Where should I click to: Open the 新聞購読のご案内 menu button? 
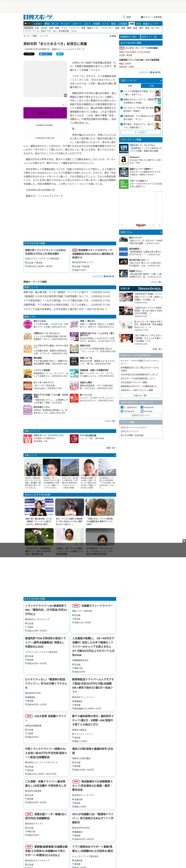pos(130,37)
